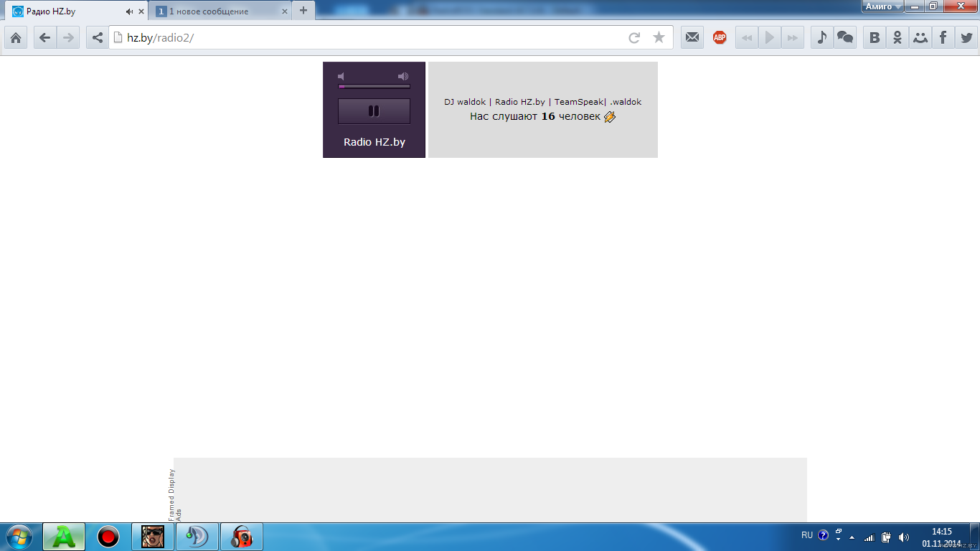Click the help question mark tray icon

pos(823,535)
